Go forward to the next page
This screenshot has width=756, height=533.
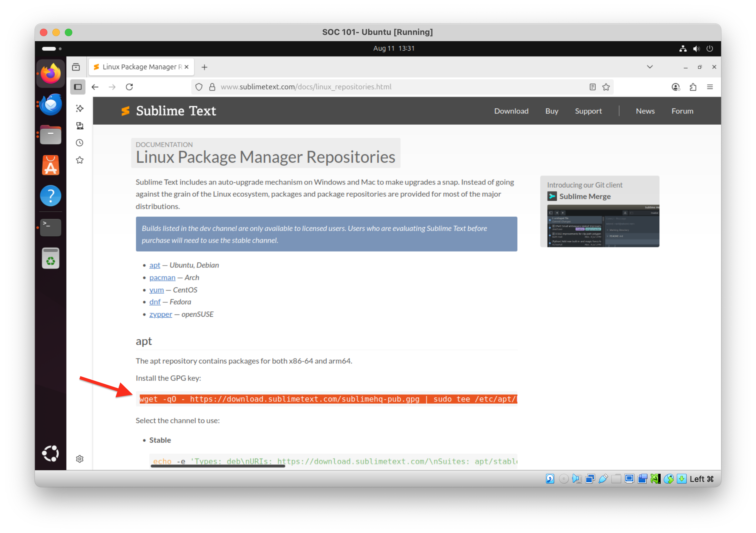tap(112, 87)
